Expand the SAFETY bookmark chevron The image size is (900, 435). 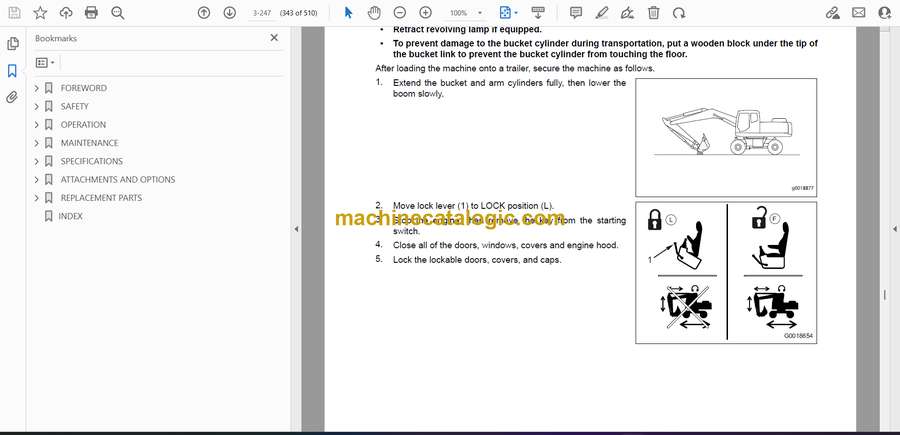pos(37,107)
